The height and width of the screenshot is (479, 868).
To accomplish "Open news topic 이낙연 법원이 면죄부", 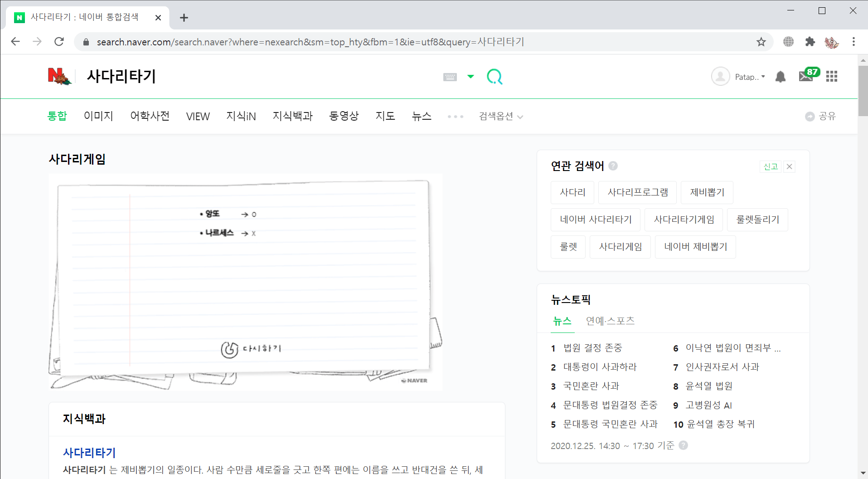I will (x=733, y=348).
